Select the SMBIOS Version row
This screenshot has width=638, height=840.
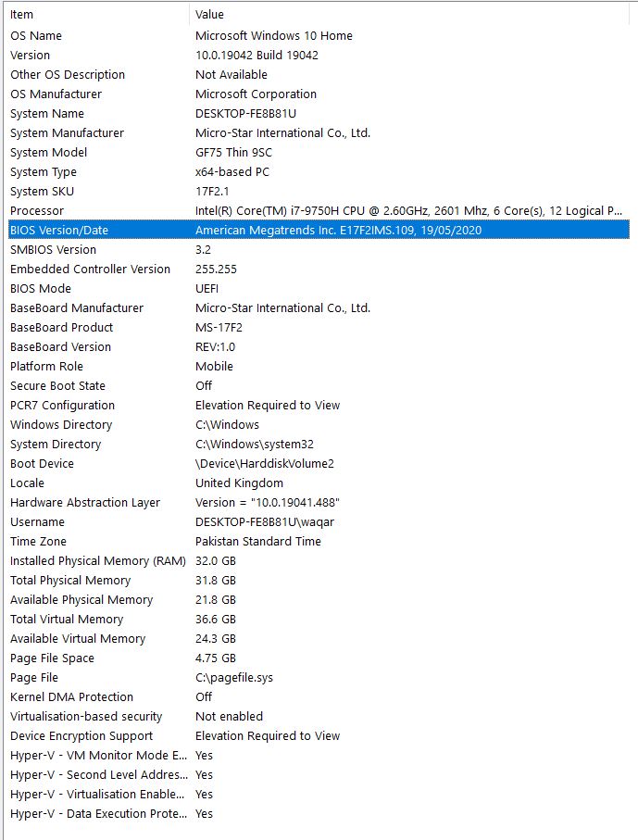coord(319,250)
